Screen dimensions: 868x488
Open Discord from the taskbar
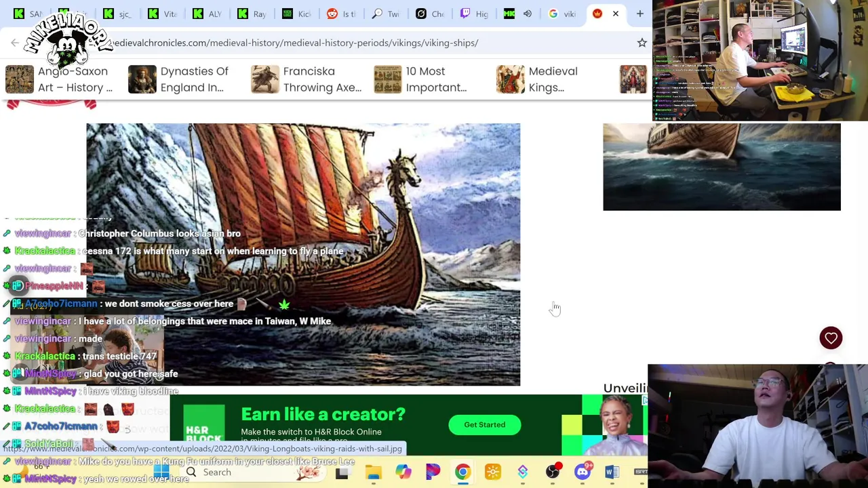pyautogui.click(x=583, y=472)
